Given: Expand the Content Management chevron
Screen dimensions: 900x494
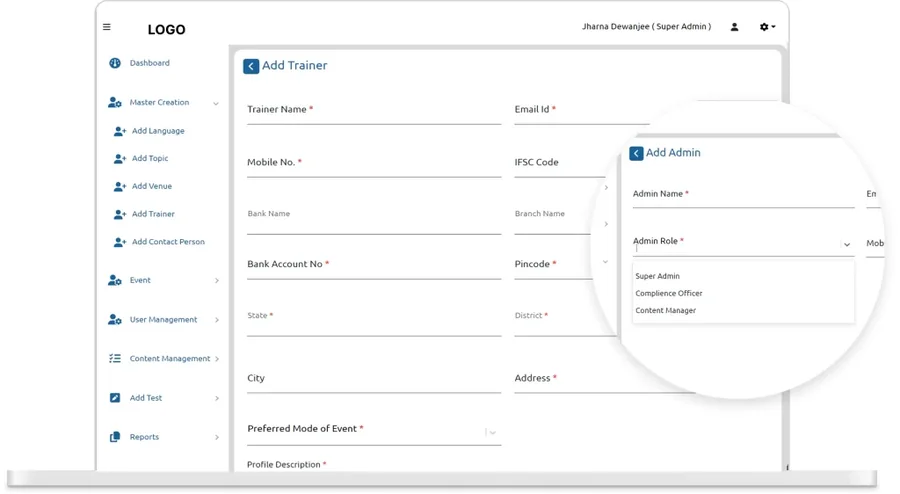Looking at the screenshot, I should [x=217, y=359].
